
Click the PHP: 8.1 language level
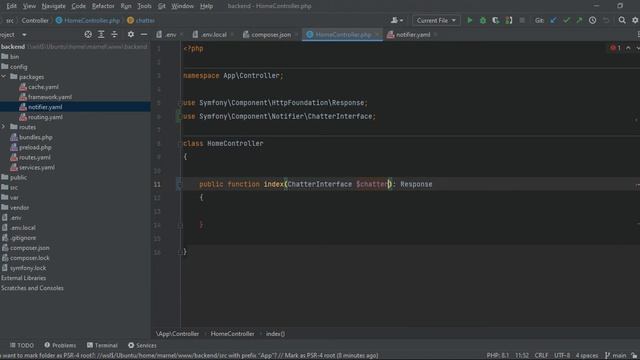[498, 356]
